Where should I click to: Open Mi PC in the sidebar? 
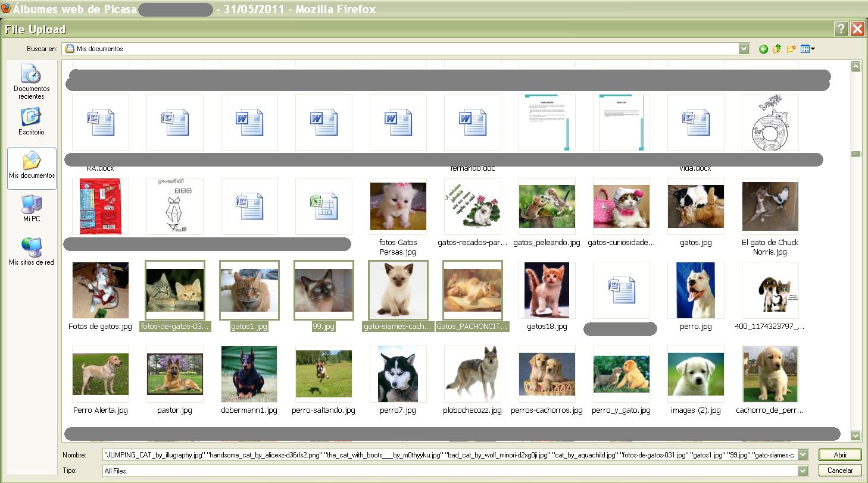coord(32,208)
